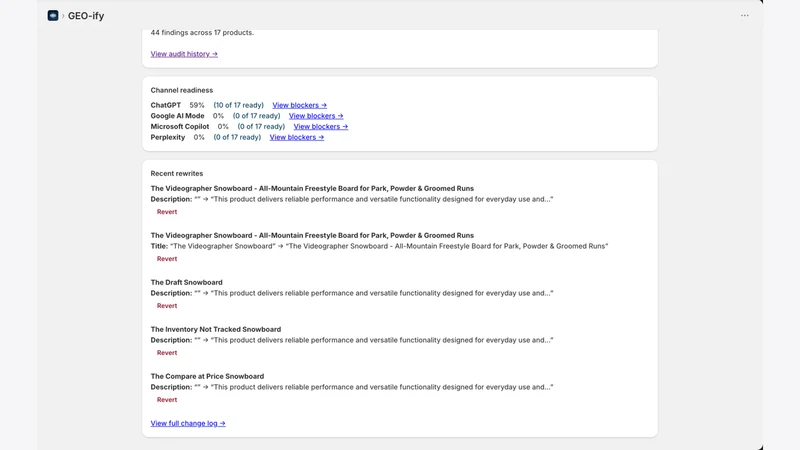The image size is (800, 450).
Task: View blockers for Microsoft Copilot
Action: pos(320,127)
